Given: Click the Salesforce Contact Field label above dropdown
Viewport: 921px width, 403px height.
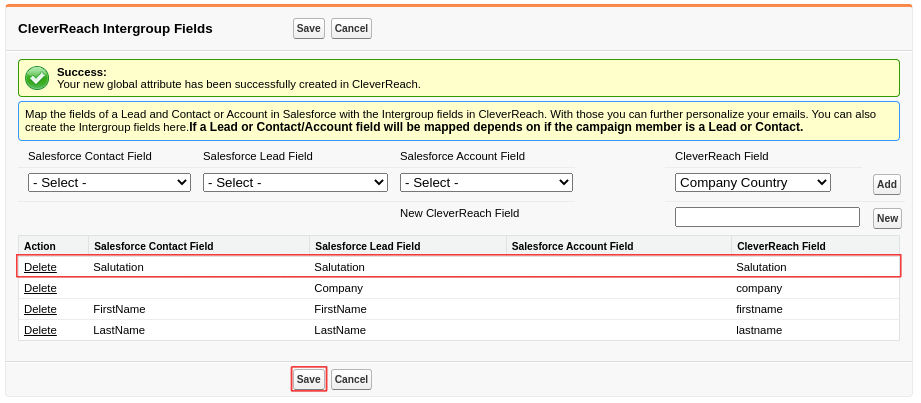Looking at the screenshot, I should click(x=90, y=156).
